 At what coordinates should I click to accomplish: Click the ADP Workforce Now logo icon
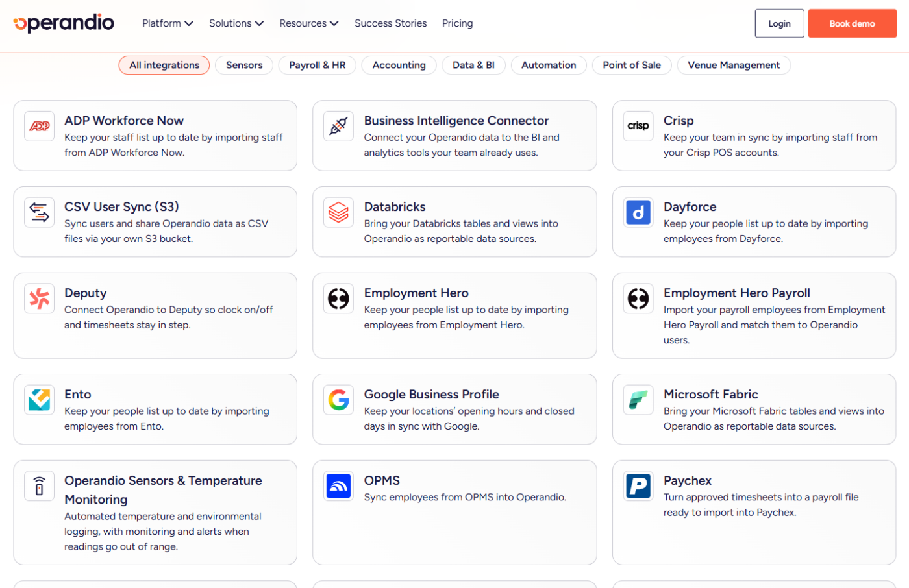(40, 126)
